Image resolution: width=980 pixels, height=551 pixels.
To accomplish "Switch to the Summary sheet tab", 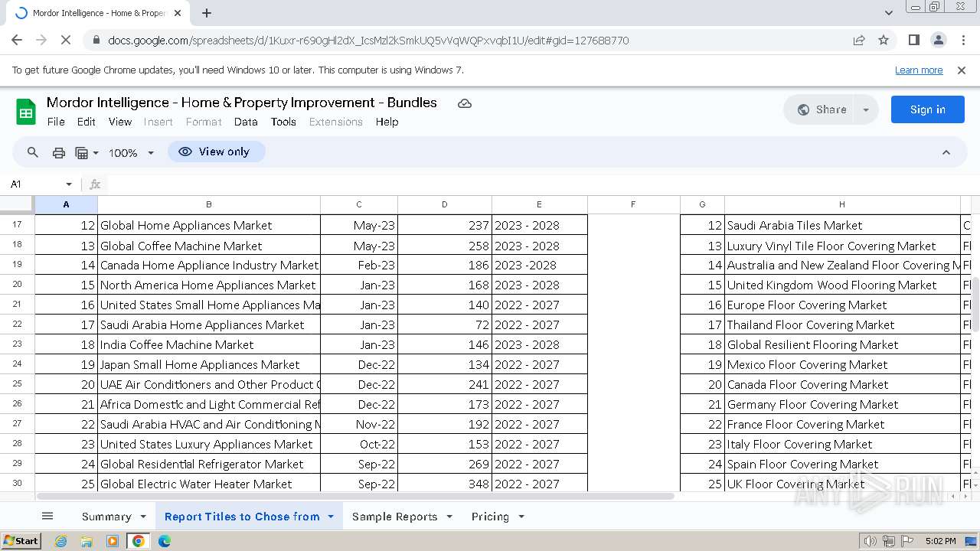I will click(x=106, y=517).
